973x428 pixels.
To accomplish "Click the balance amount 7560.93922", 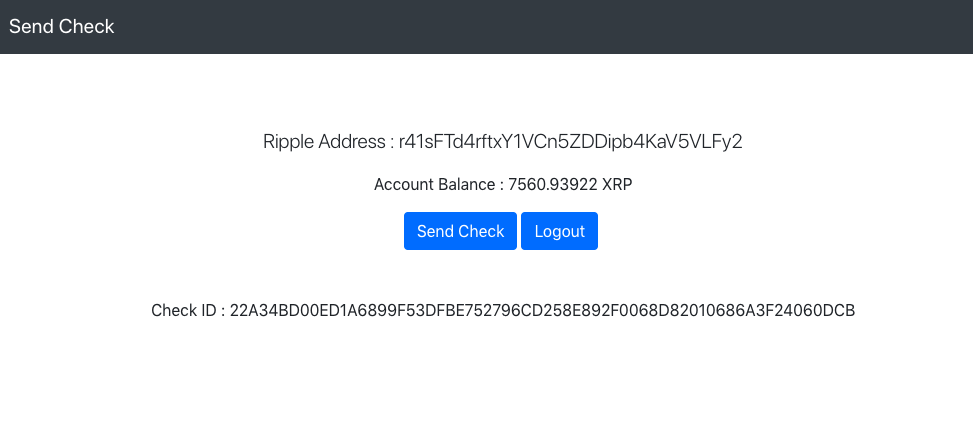I will tap(552, 184).
